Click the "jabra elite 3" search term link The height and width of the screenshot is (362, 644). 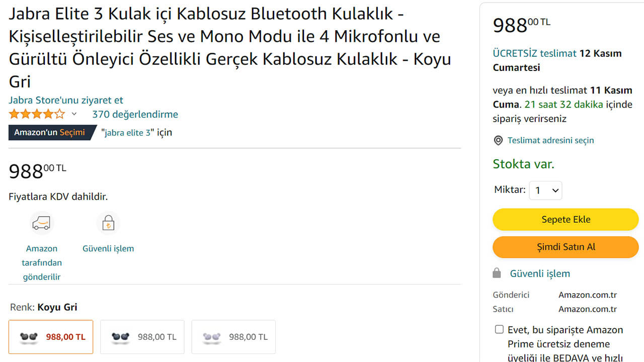128,133
